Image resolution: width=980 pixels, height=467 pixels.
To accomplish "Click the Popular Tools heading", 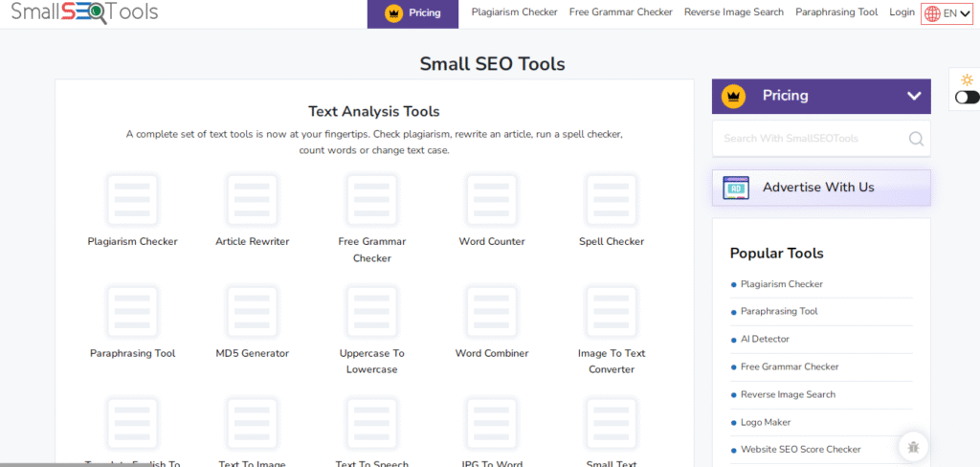I will tap(777, 254).
